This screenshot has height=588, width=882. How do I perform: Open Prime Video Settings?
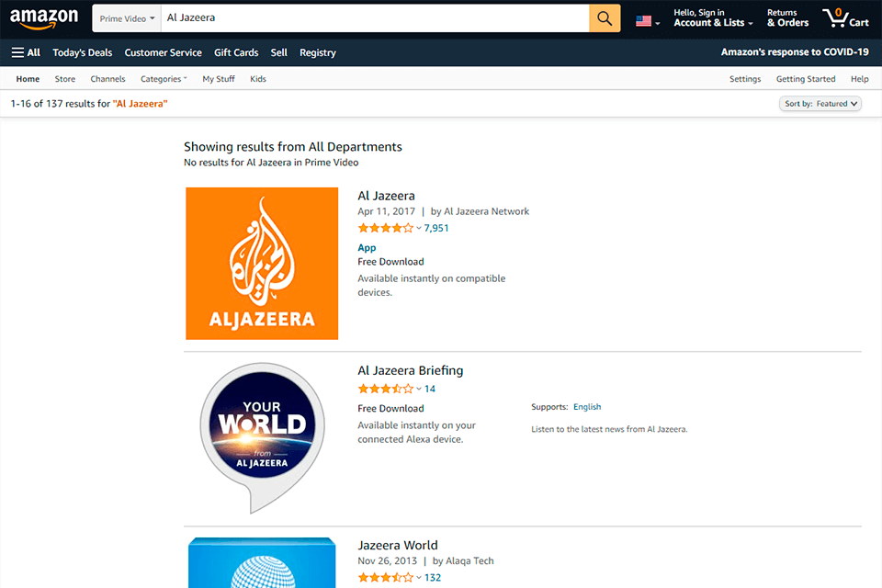[745, 79]
